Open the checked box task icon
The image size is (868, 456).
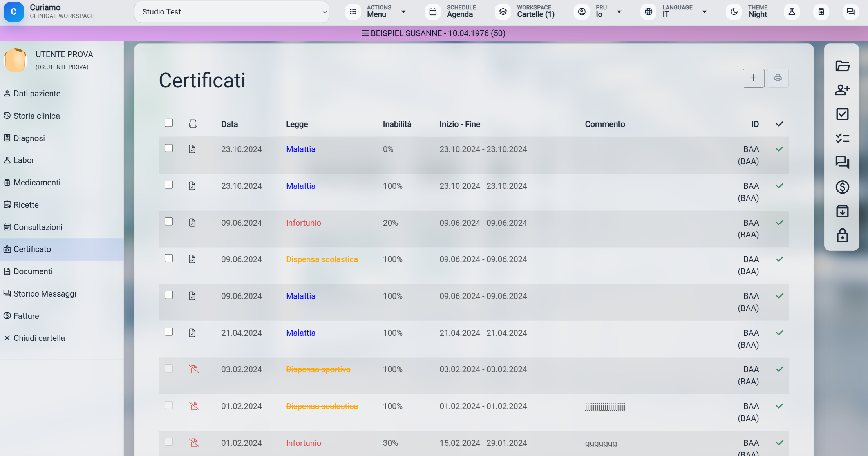842,114
